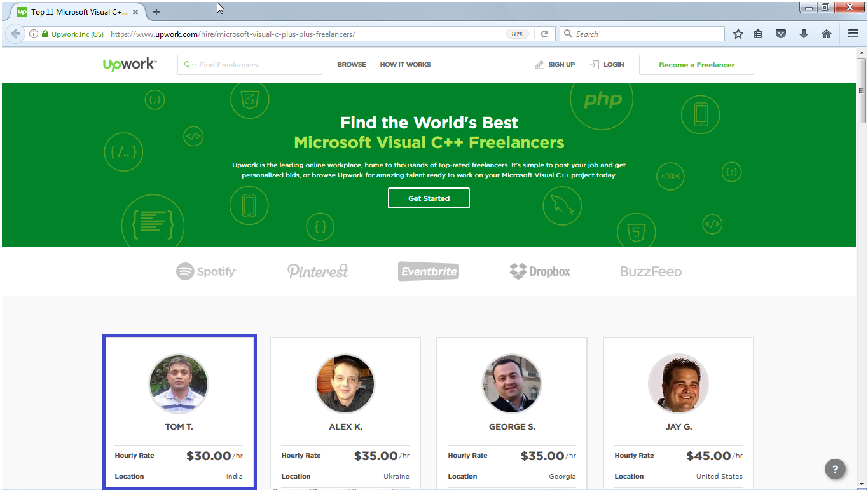Go to Firefox home page icon
Viewport: 868px width, 490px height.
click(x=827, y=34)
